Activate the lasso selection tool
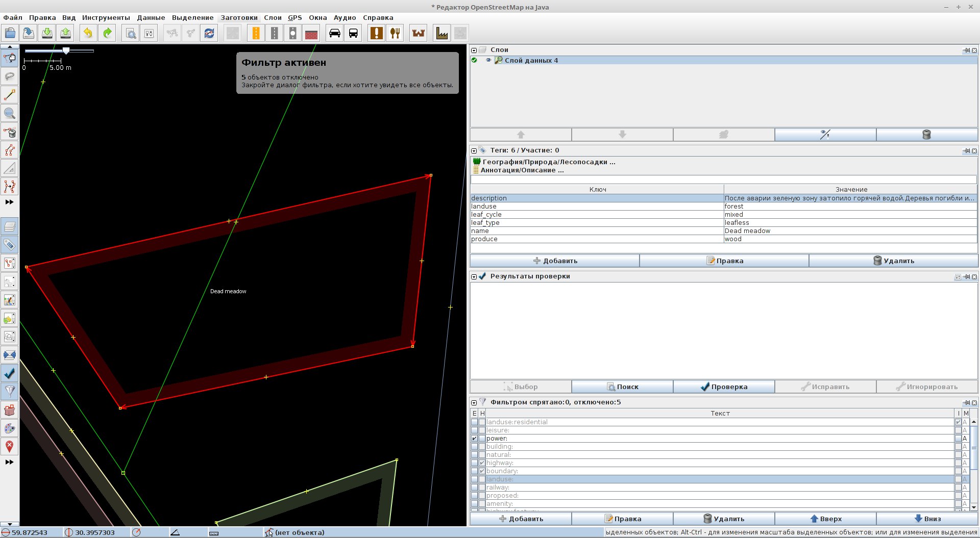The width and height of the screenshot is (980, 538). point(9,76)
